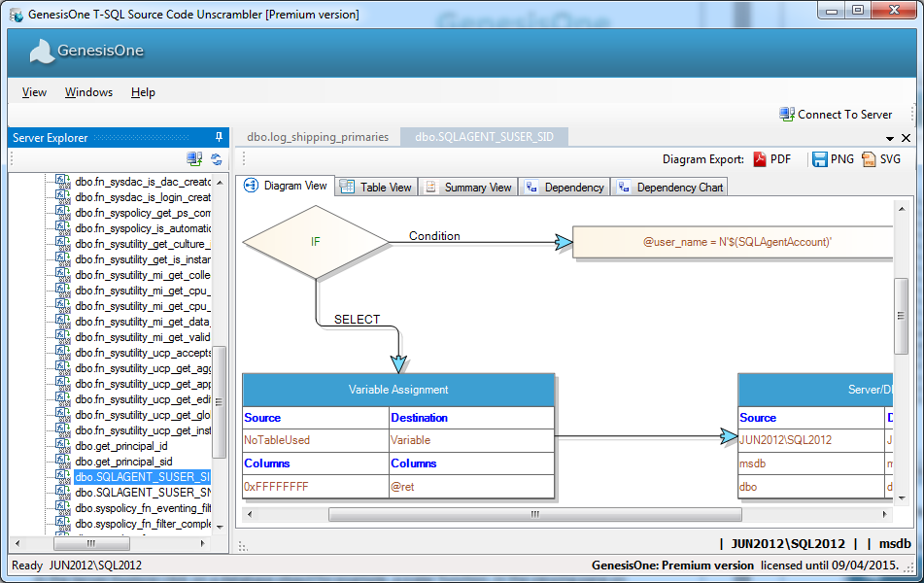Viewport: 924px width, 583px height.
Task: Open the Dependency Chart tab
Action: [x=669, y=188]
